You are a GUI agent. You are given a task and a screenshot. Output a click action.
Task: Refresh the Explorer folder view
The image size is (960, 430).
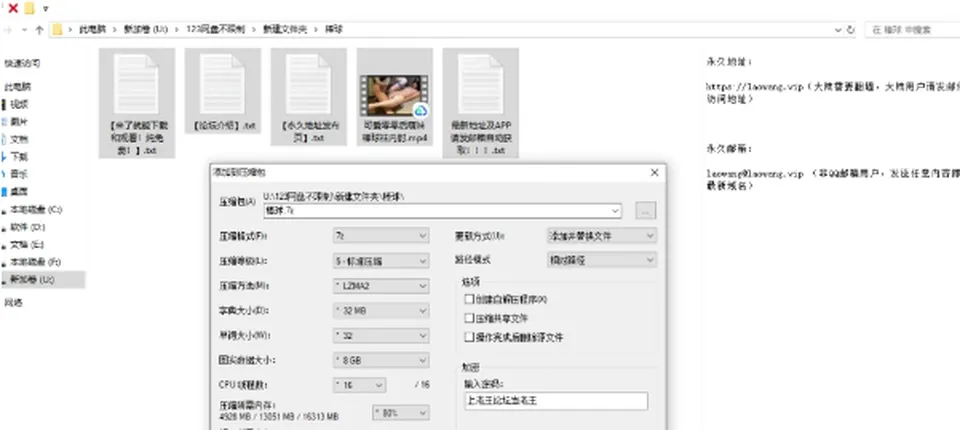pyautogui.click(x=850, y=29)
